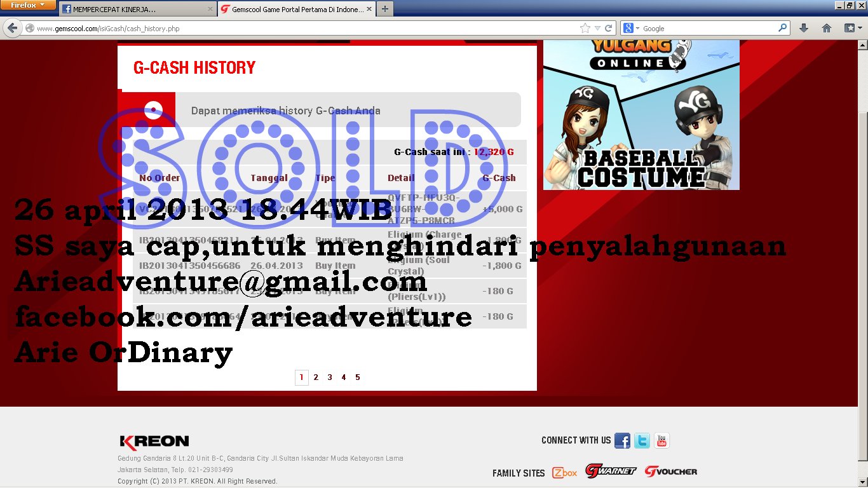This screenshot has width=868, height=488.
Task: Go to history page 2
Action: pos(316,377)
